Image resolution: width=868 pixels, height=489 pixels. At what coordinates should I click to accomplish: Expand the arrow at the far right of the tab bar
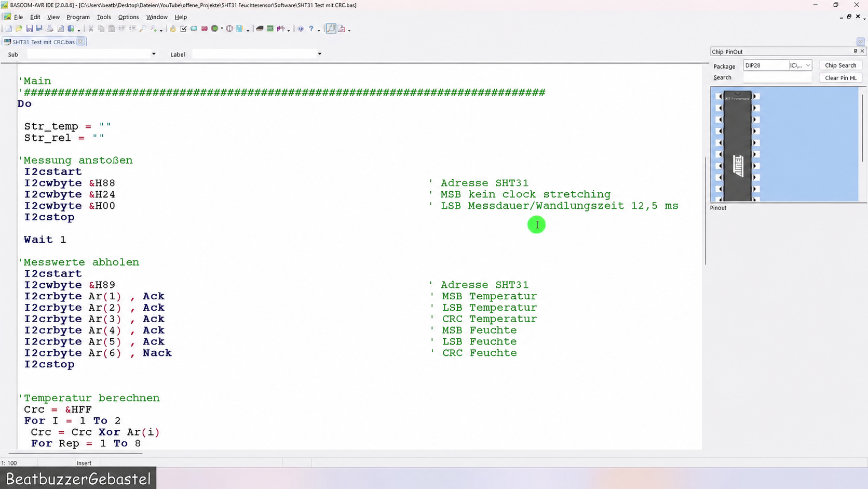pos(860,42)
